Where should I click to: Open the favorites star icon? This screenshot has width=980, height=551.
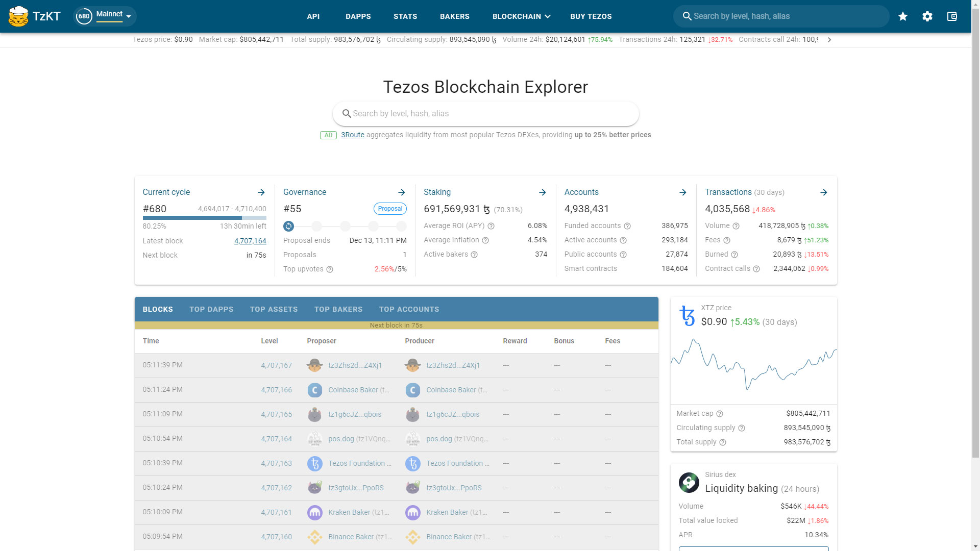903,16
